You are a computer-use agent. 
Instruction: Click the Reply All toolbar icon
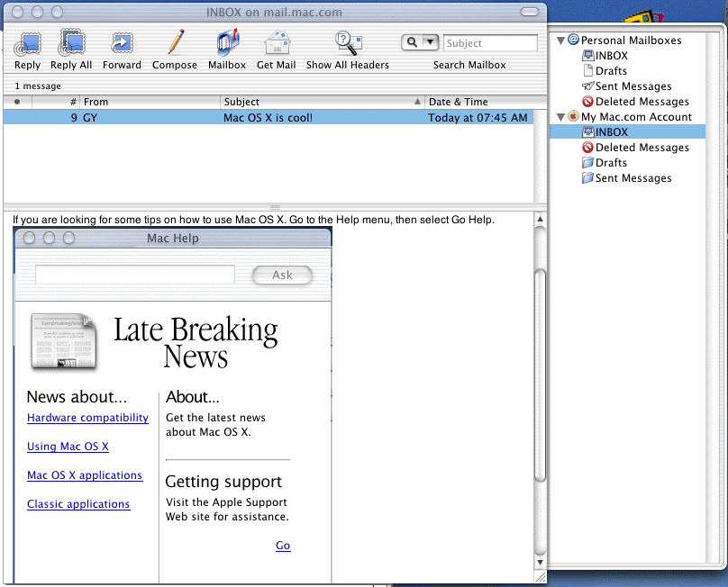pyautogui.click(x=71, y=42)
